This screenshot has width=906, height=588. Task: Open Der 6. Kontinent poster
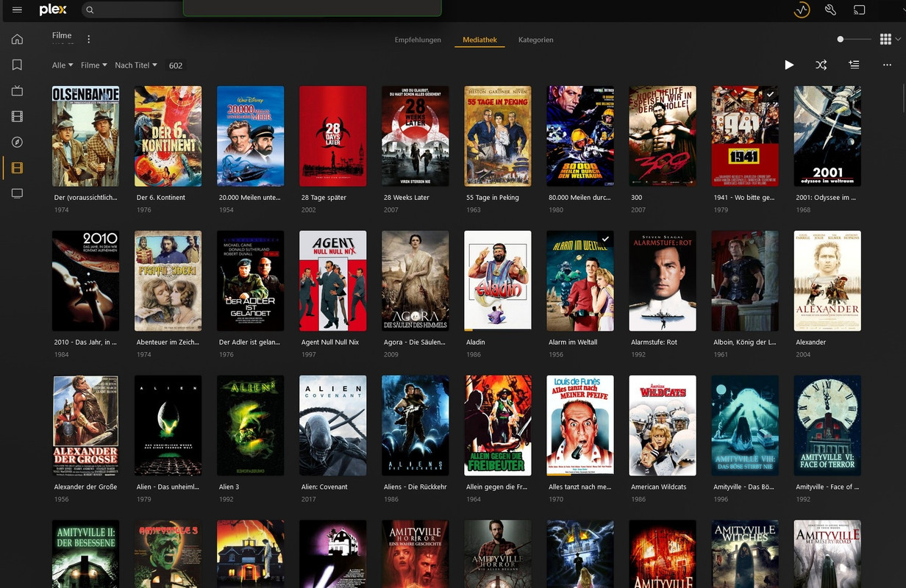168,136
